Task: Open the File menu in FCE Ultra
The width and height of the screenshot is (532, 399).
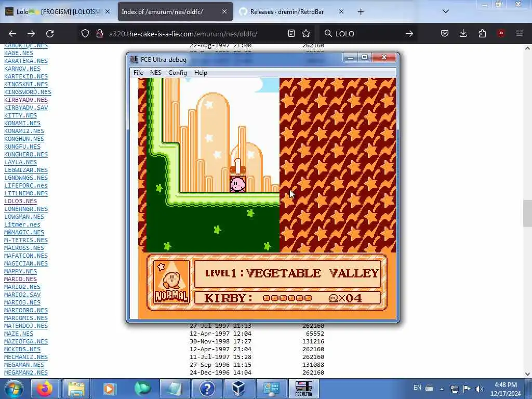Action: [x=138, y=73]
